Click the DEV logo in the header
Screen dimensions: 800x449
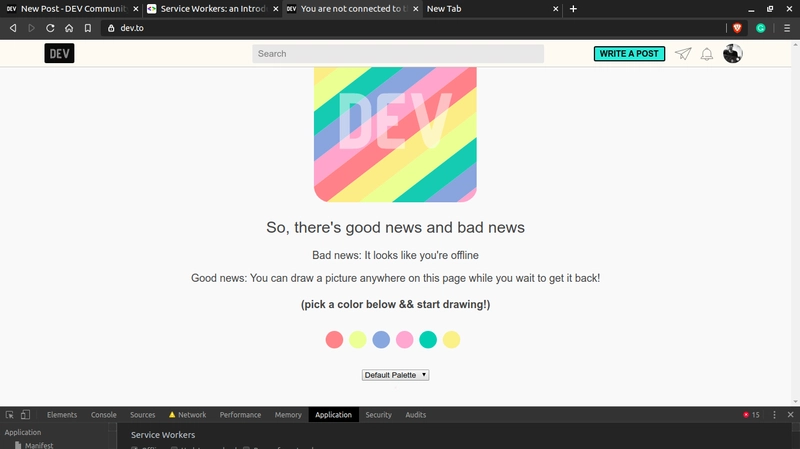click(59, 54)
